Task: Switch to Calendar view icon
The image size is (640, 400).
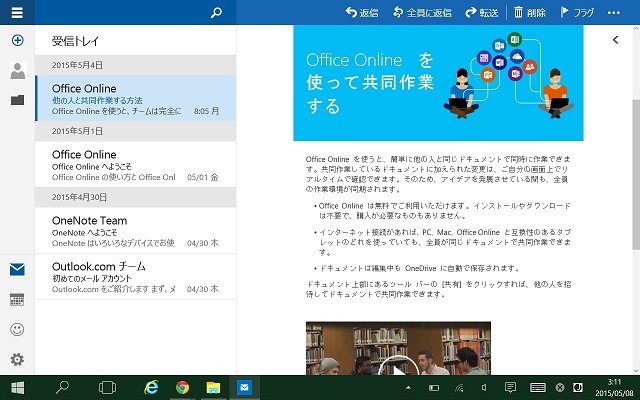Action: click(x=17, y=300)
